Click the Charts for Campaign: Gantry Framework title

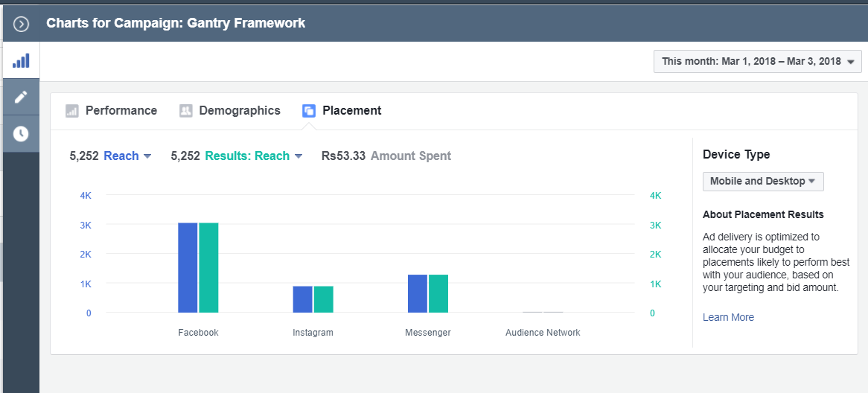pyautogui.click(x=176, y=23)
